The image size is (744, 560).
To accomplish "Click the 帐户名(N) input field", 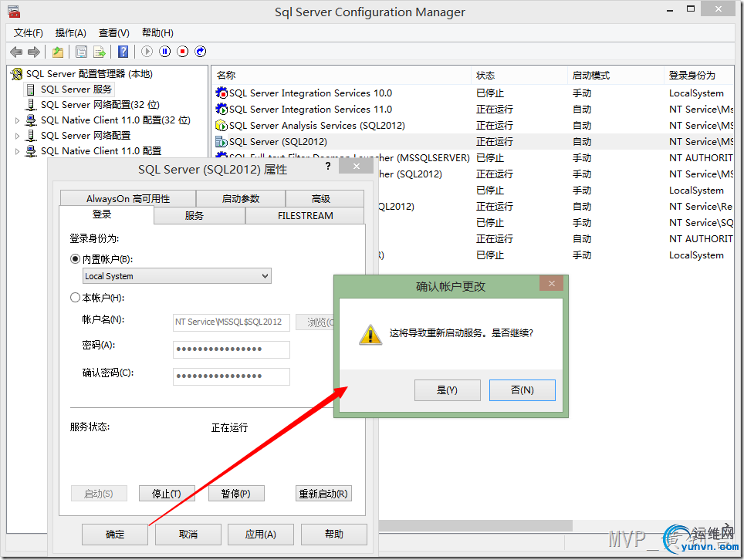I will point(231,322).
